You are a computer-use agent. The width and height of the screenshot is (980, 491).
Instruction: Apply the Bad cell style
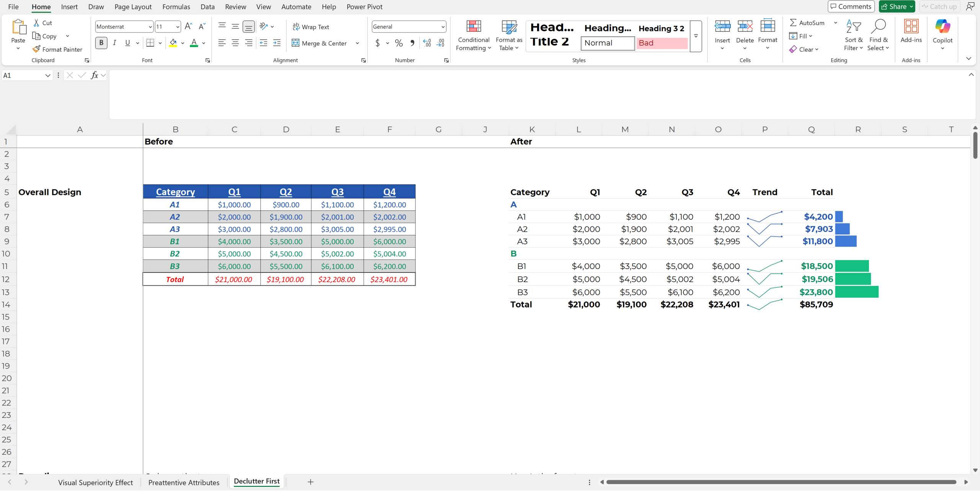pyautogui.click(x=661, y=43)
